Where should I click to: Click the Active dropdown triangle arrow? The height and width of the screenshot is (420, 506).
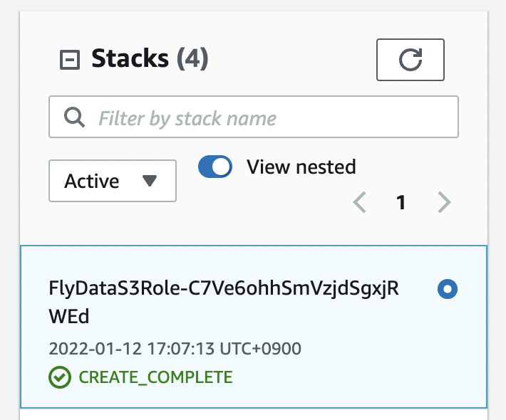click(x=150, y=181)
